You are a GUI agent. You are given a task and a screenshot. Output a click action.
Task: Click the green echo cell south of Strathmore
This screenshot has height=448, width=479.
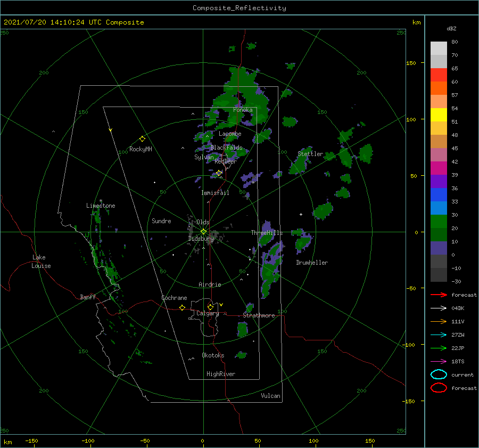(x=243, y=330)
